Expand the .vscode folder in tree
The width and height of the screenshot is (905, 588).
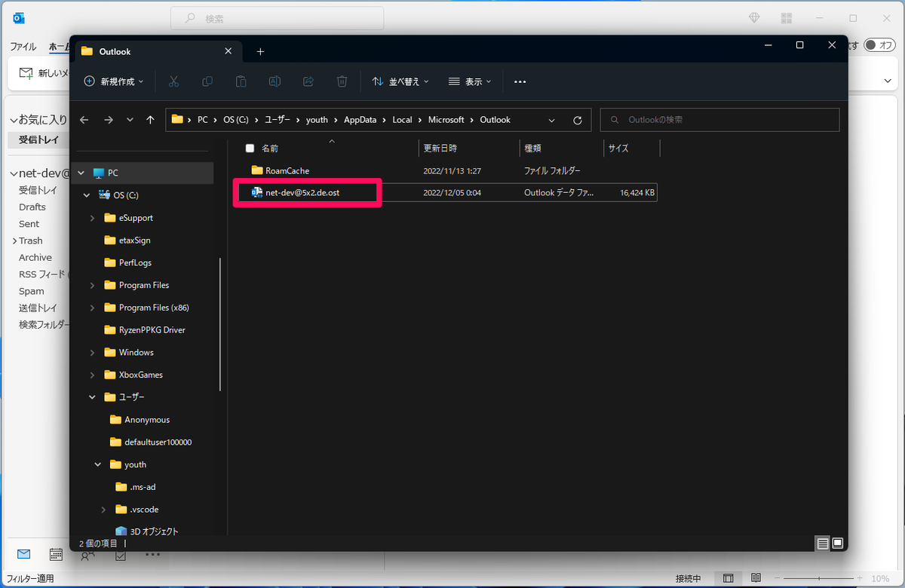pyautogui.click(x=103, y=510)
